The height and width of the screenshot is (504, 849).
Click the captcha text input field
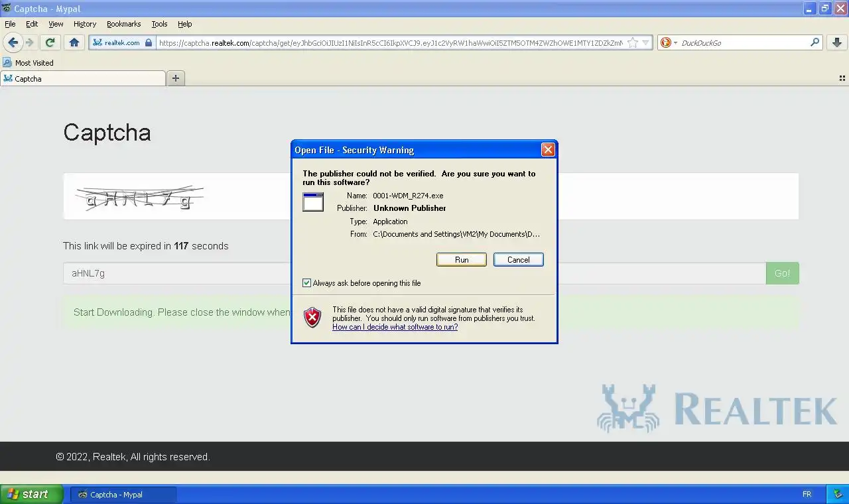pos(415,273)
